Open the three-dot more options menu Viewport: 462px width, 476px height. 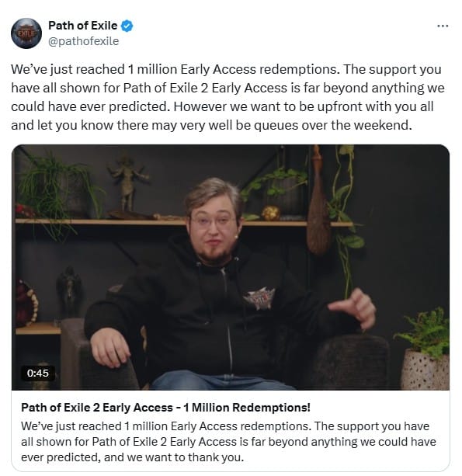click(443, 26)
